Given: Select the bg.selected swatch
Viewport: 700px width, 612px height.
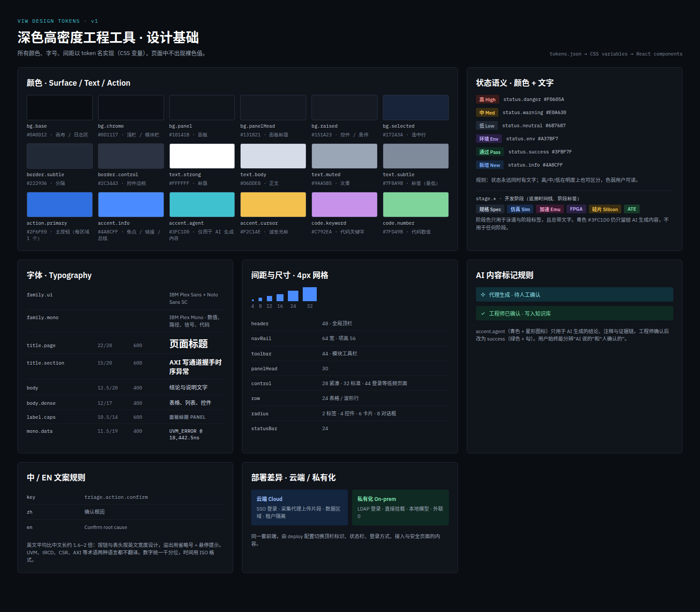Looking at the screenshot, I should click(416, 108).
